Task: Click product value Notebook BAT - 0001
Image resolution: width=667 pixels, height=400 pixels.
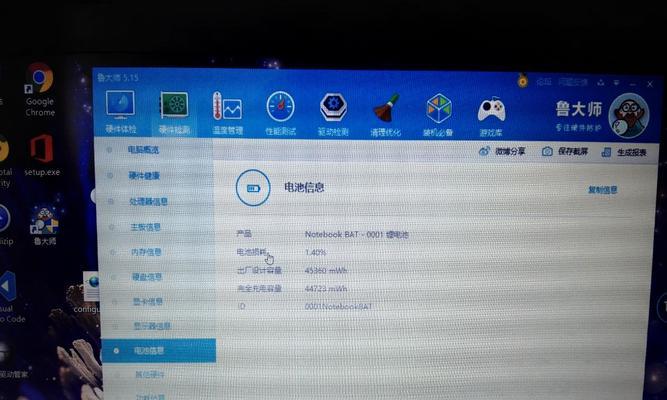Action: tap(356, 234)
